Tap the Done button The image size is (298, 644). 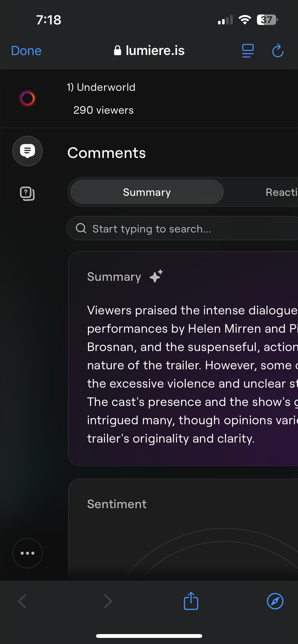pos(26,51)
